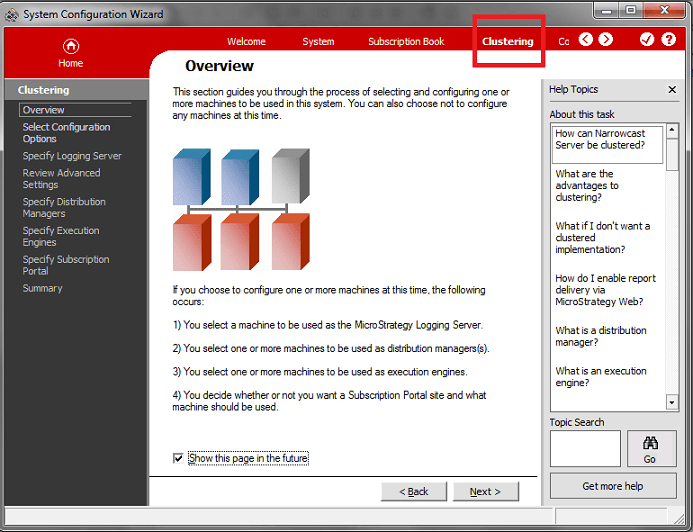Click the Next button
The image size is (693, 532).
point(485,491)
